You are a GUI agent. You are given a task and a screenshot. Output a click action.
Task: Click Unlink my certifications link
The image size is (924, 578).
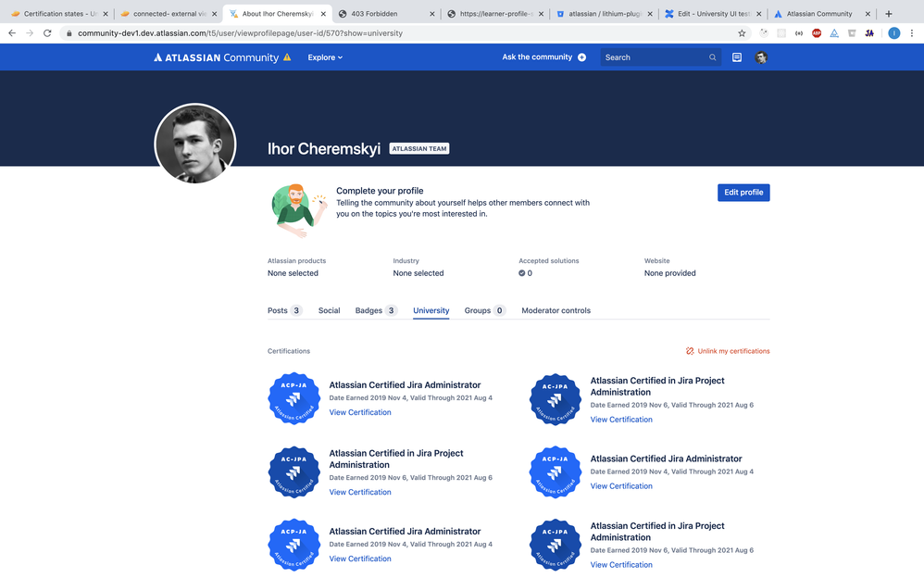733,351
